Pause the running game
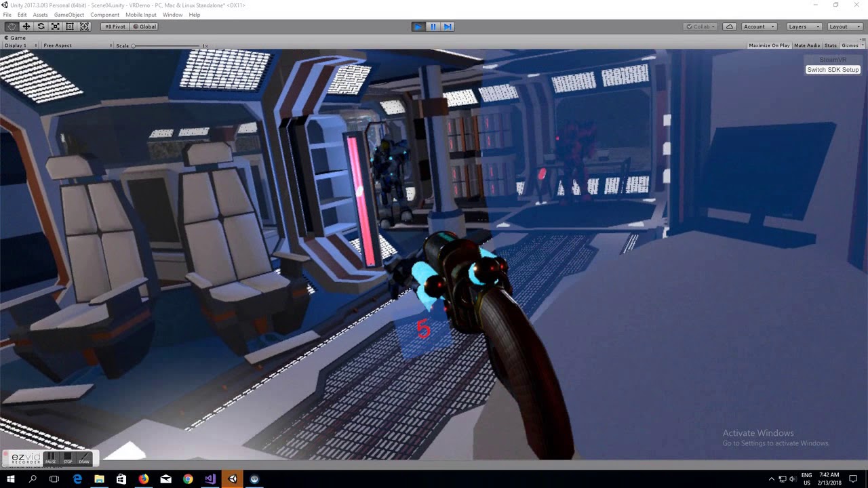Image resolution: width=868 pixels, height=488 pixels. point(433,26)
